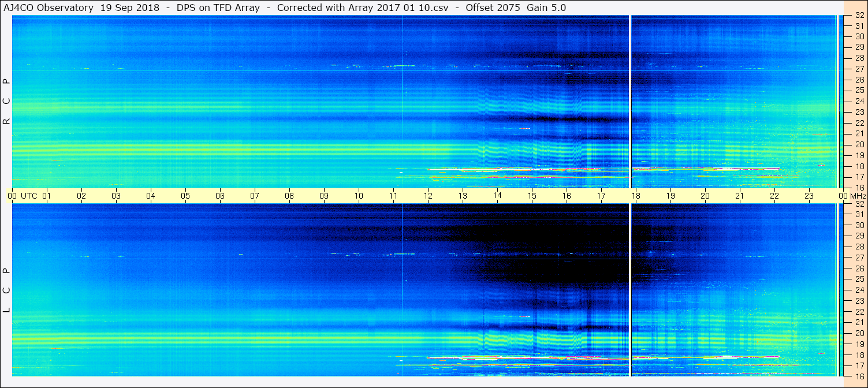Click the 18 hour tick label on time axis
Viewport: 868px width, 388px height.
coord(636,196)
